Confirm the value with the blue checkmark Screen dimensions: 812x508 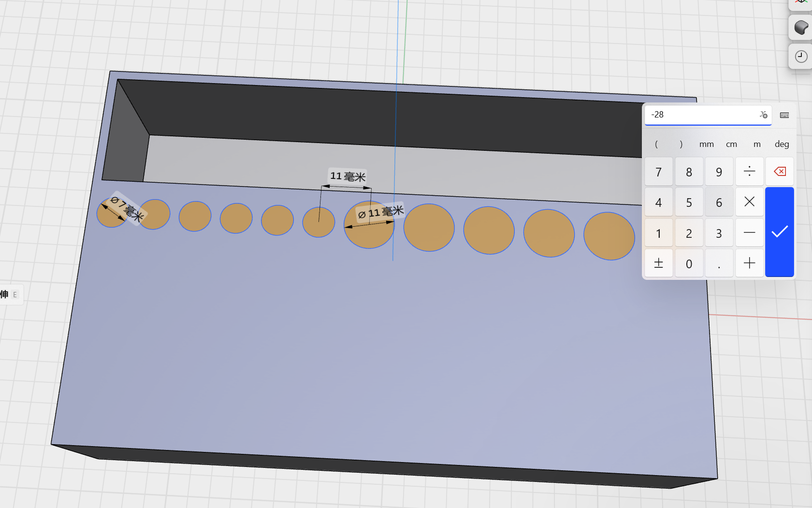coord(780,232)
